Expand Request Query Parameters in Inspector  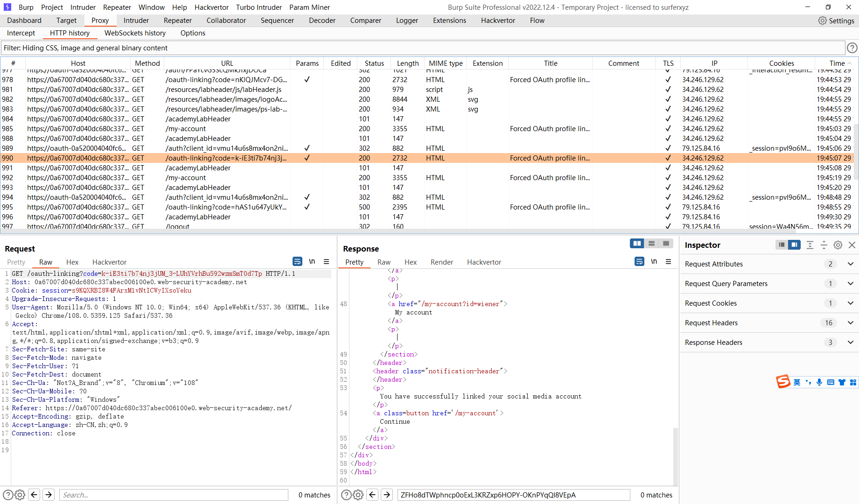tap(850, 283)
